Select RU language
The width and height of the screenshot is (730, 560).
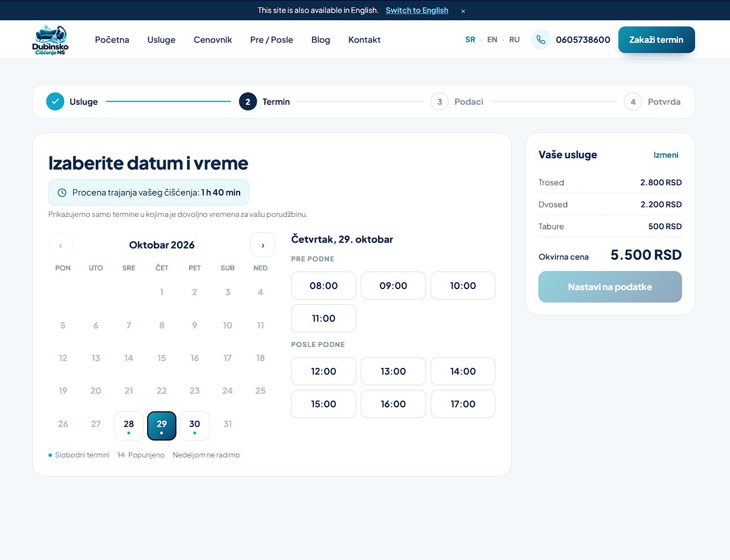coord(515,39)
